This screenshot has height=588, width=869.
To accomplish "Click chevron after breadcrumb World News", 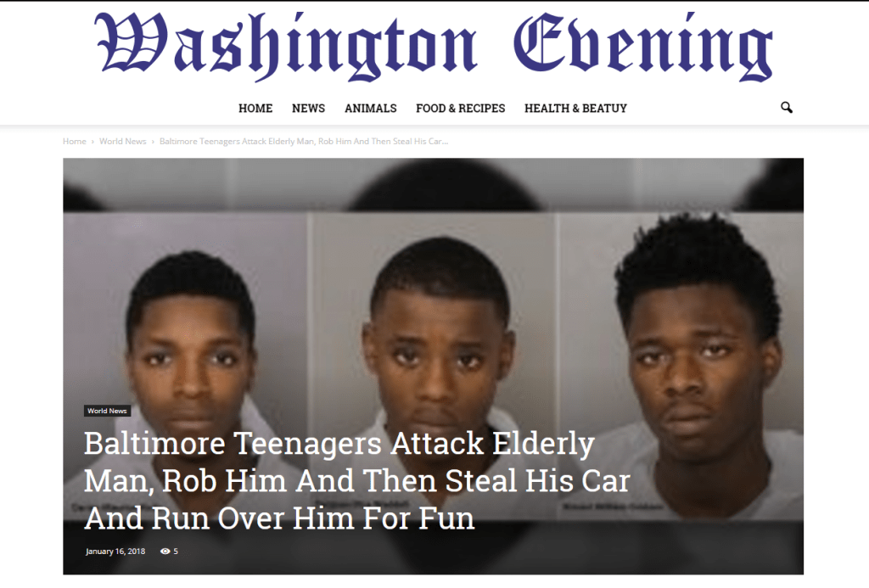I will (153, 142).
